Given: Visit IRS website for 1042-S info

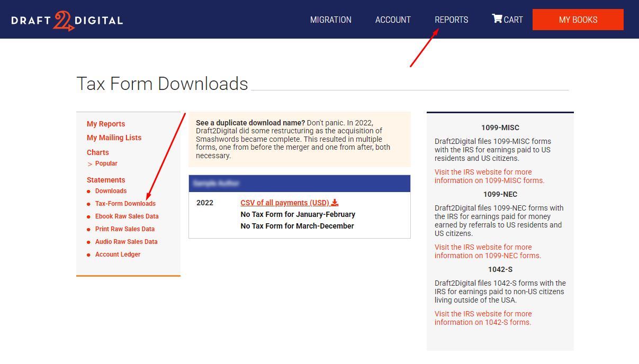Looking at the screenshot, I should point(483,318).
